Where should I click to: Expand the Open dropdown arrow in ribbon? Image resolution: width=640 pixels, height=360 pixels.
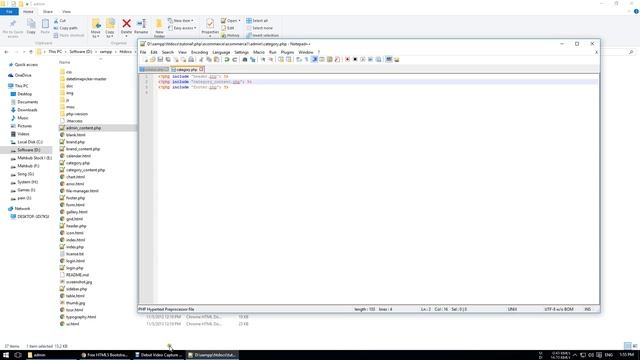(239, 20)
